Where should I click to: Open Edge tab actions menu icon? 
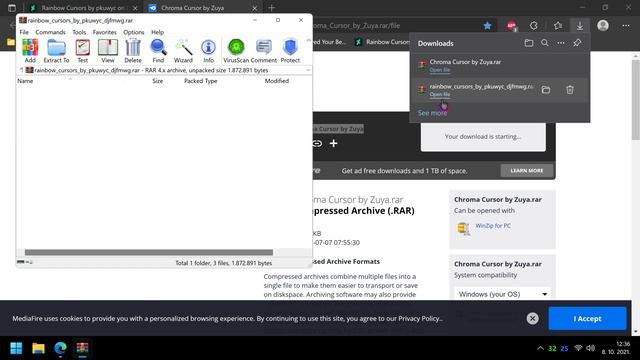tap(12, 8)
